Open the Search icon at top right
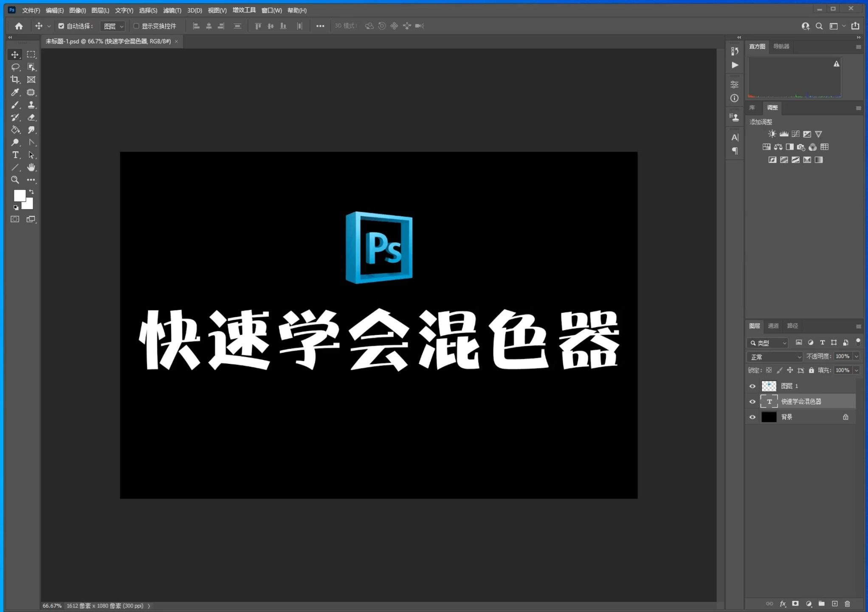 (819, 26)
